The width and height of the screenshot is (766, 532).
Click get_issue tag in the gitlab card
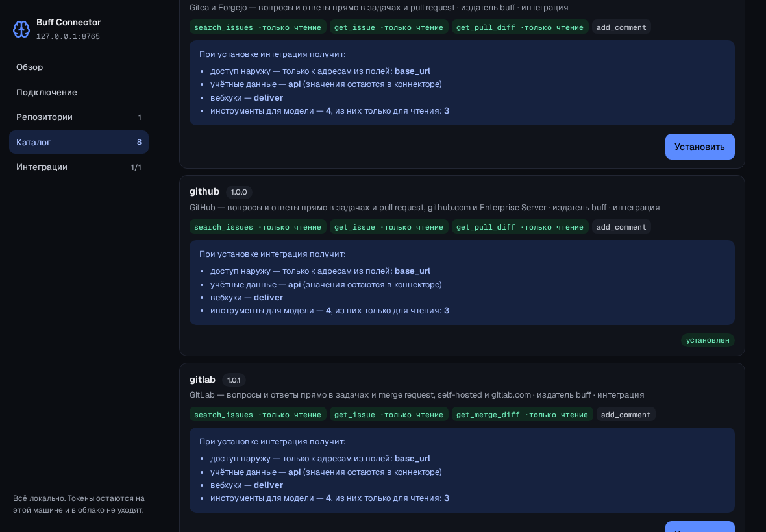[388, 415]
